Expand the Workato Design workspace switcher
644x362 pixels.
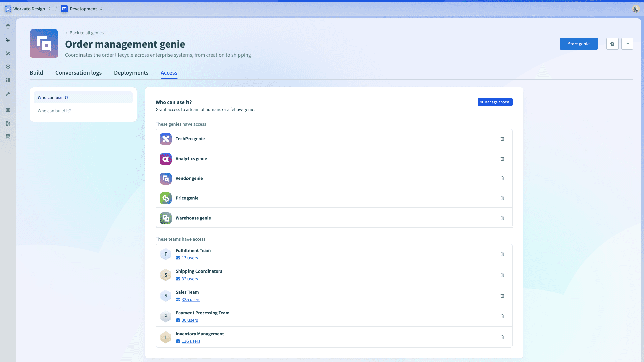click(x=29, y=9)
